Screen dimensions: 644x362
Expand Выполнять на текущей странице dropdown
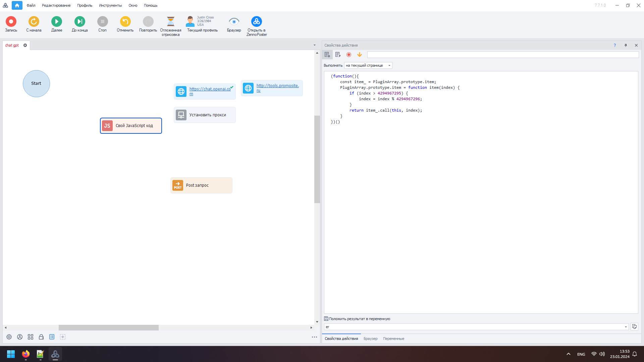point(368,65)
